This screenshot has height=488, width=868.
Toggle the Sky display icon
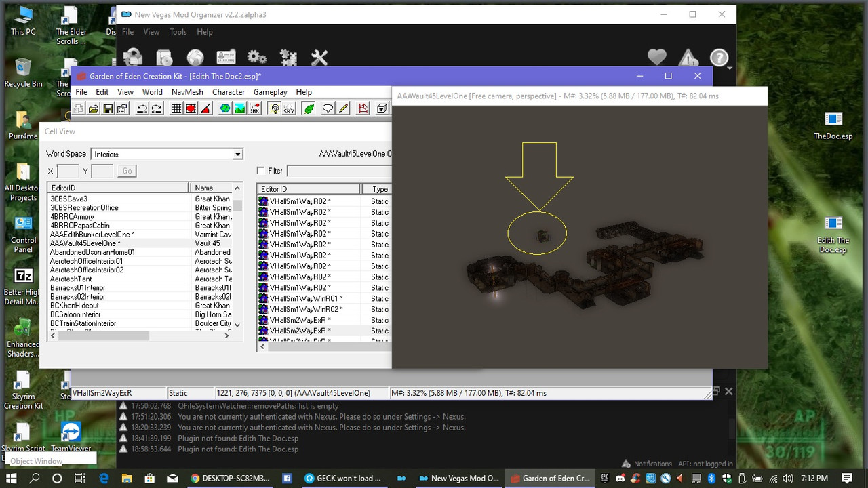[x=288, y=108]
